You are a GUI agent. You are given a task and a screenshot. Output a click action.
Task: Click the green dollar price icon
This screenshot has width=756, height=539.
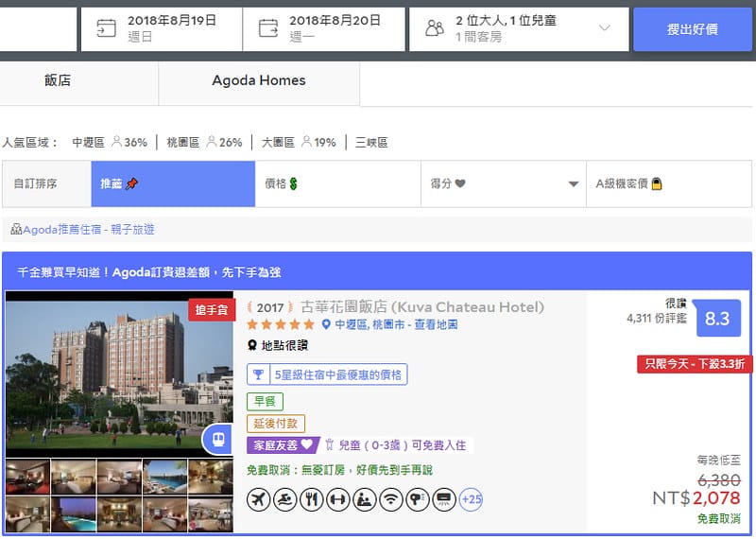coord(293,183)
